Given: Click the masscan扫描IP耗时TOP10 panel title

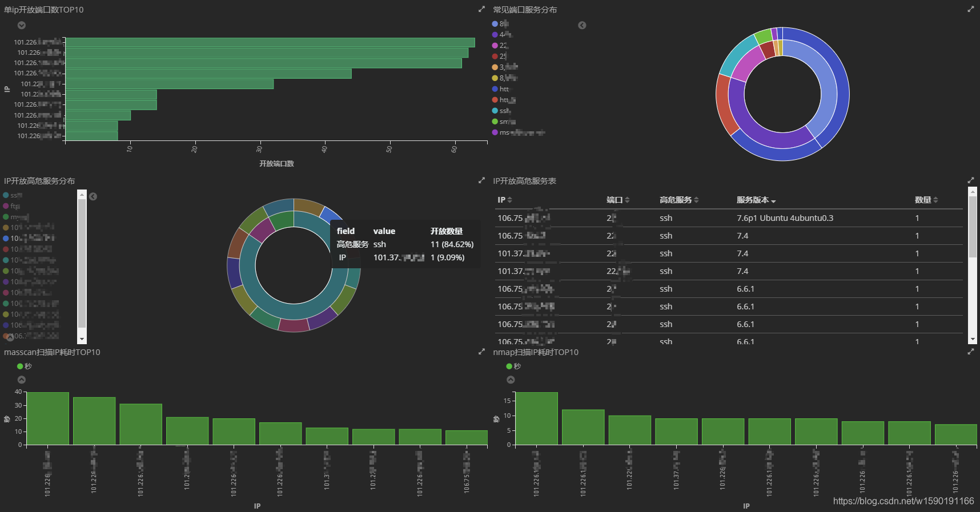Looking at the screenshot, I should pos(52,352).
